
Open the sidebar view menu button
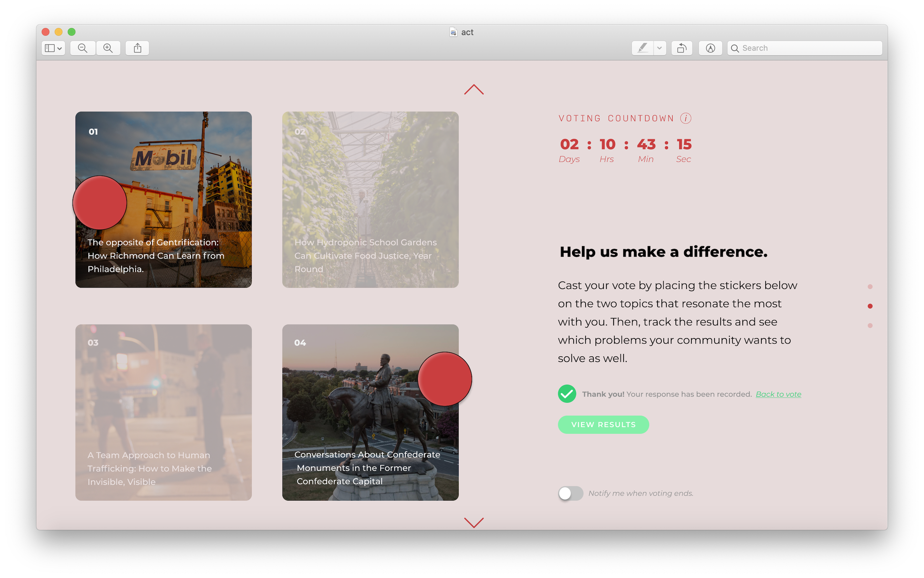(53, 48)
